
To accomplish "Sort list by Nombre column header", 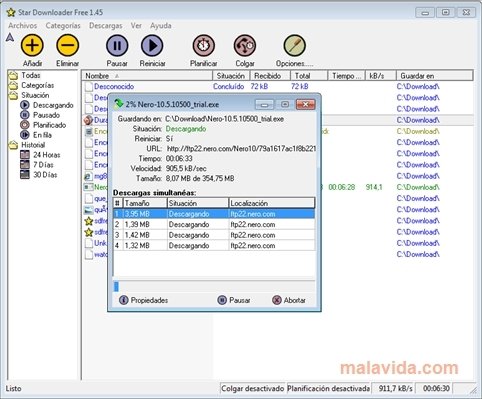I will point(147,76).
